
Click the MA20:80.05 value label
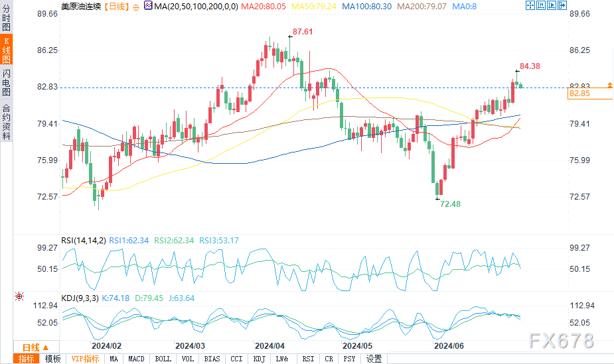pos(263,6)
